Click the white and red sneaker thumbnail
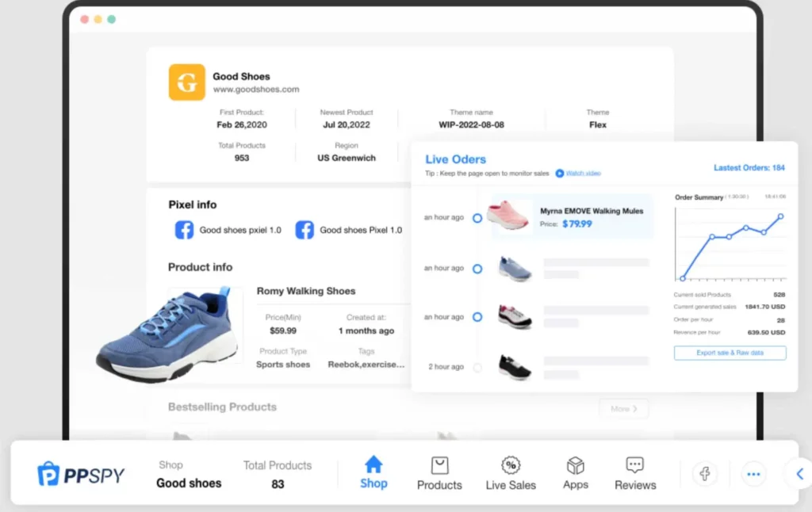The width and height of the screenshot is (812, 512). (514, 317)
